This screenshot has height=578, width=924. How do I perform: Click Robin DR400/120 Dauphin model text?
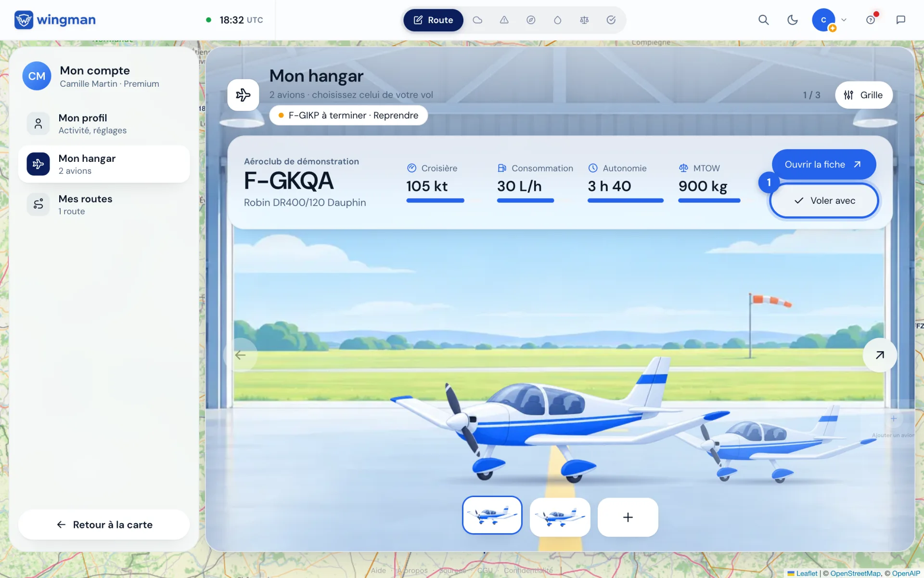click(305, 203)
